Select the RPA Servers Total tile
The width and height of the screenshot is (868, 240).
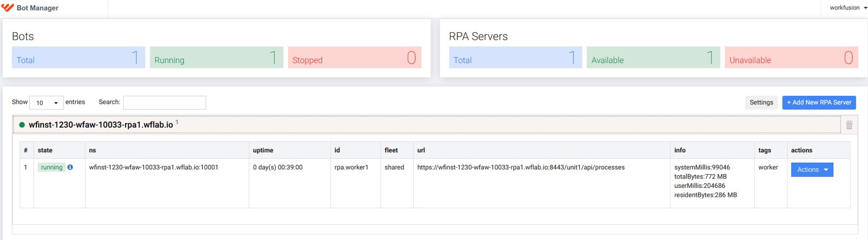tap(515, 57)
